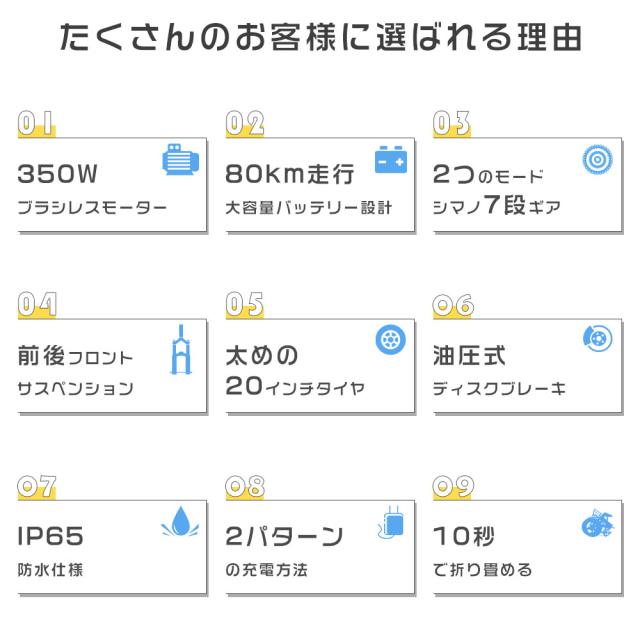
Task: Click the gear sprocket icon in card 03
Action: (x=598, y=159)
